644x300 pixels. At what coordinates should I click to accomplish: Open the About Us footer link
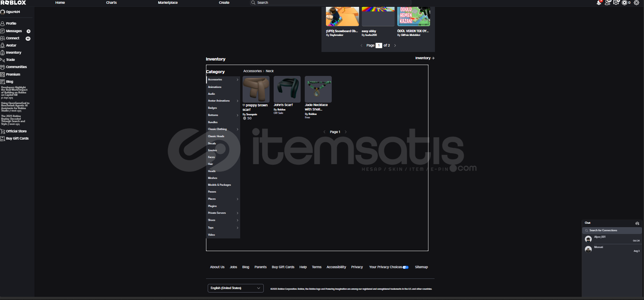pyautogui.click(x=217, y=267)
